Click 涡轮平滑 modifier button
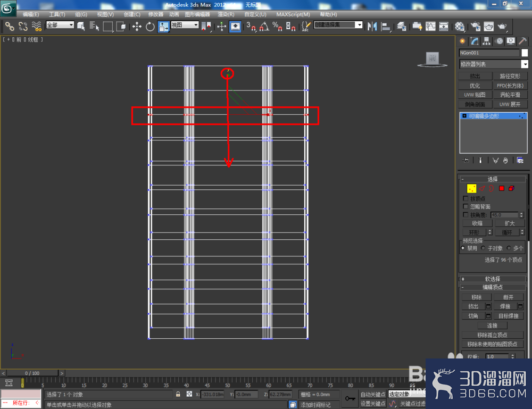The height and width of the screenshot is (409, 532). click(510, 95)
